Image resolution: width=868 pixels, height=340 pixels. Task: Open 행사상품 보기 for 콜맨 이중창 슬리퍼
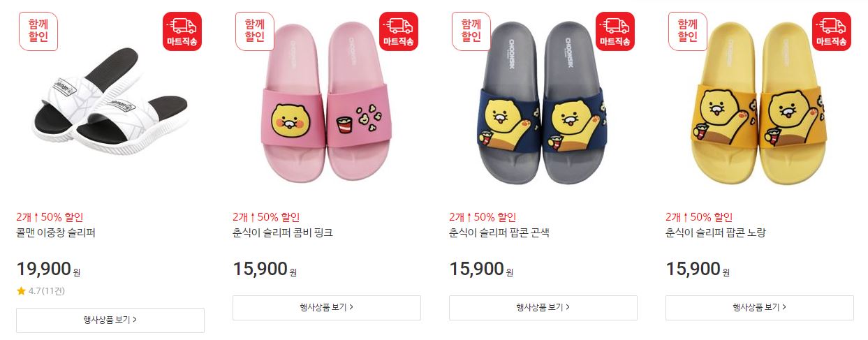110,320
